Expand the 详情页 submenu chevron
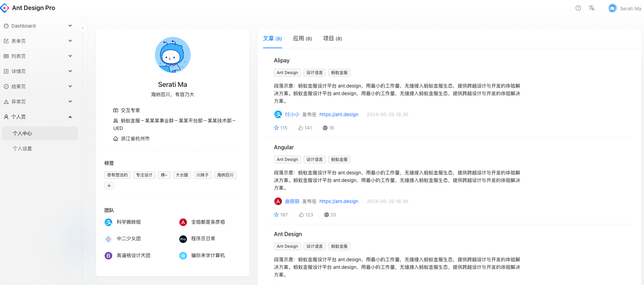Screen dimensions: 644x285 pos(70,71)
